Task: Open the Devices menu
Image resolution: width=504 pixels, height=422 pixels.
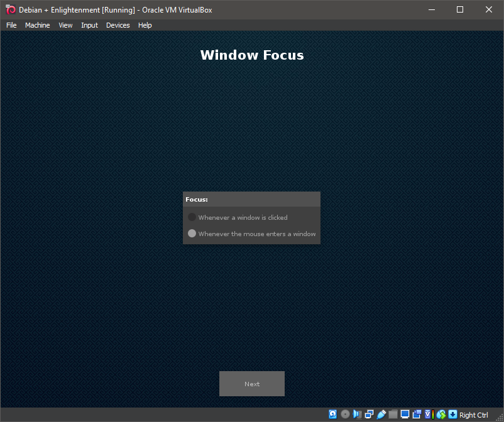Action: click(118, 25)
